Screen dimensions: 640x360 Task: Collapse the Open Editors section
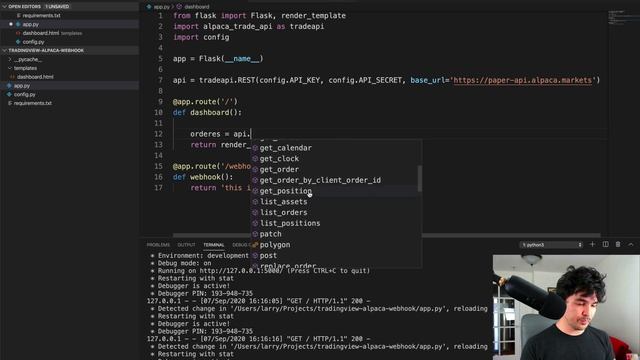click(4, 7)
